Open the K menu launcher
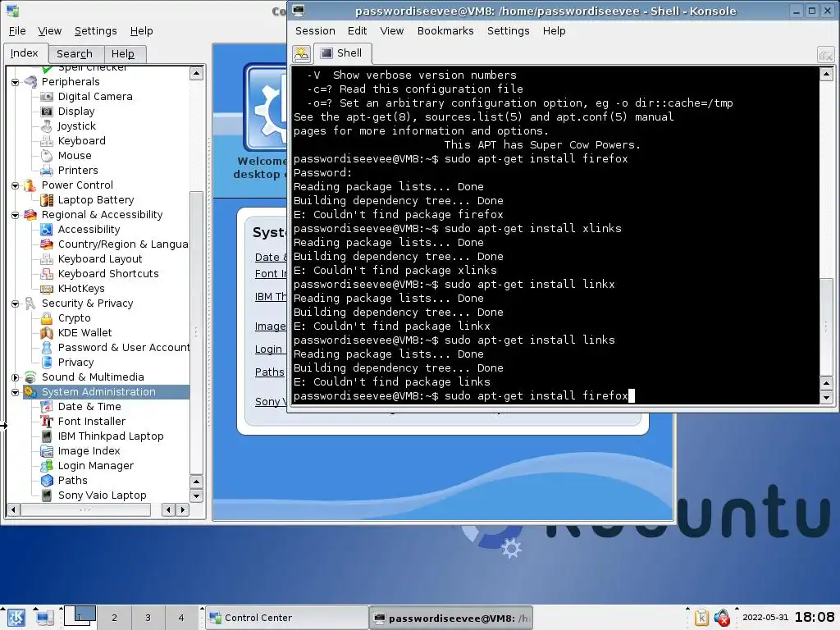The height and width of the screenshot is (630, 840). [x=15, y=618]
